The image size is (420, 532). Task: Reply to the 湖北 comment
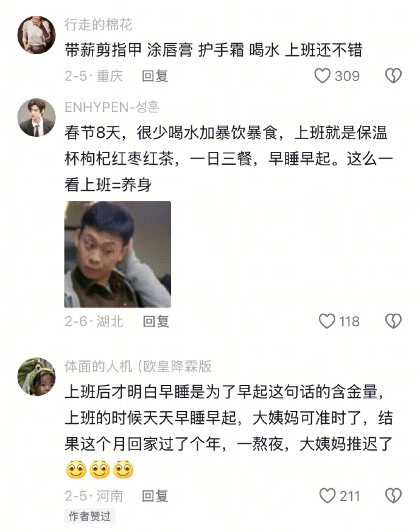click(x=156, y=321)
